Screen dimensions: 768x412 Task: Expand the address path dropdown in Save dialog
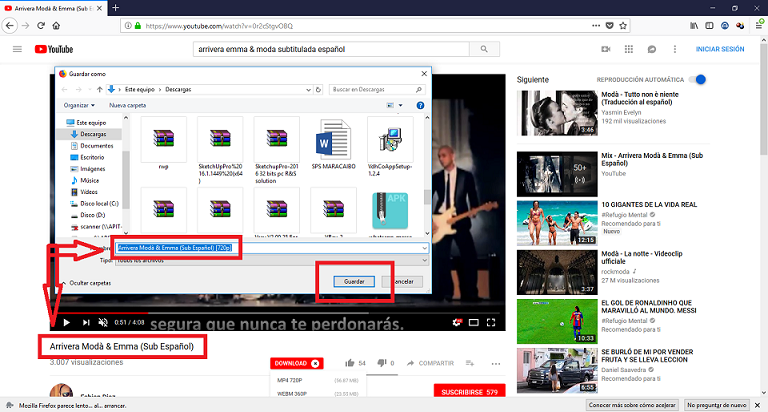coord(308,90)
